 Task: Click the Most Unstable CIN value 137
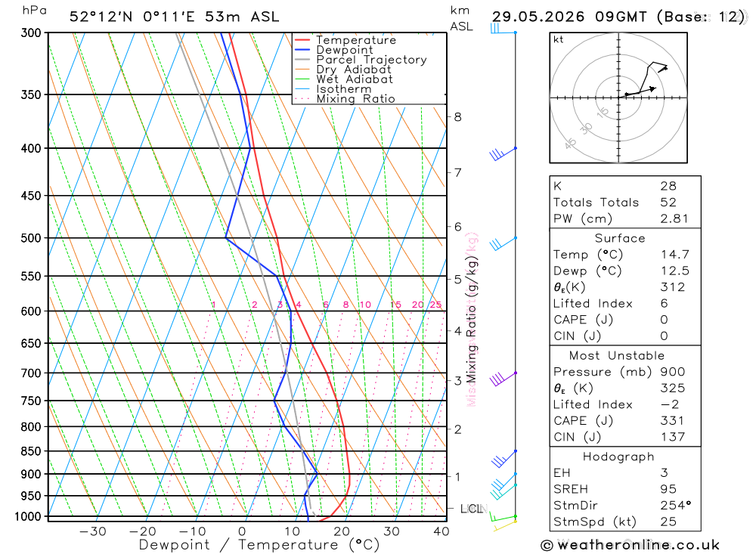point(673,437)
